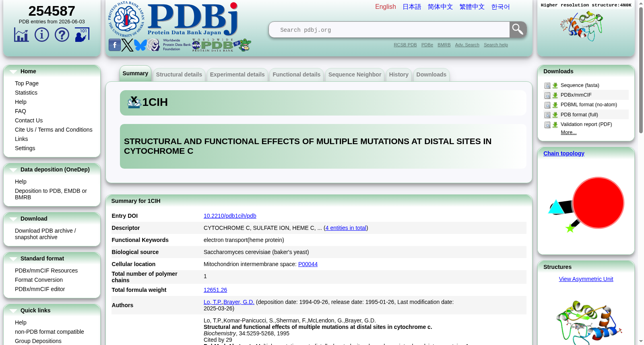This screenshot has width=644, height=345.
Task: Open the 4 entities in total link
Action: [346, 228]
